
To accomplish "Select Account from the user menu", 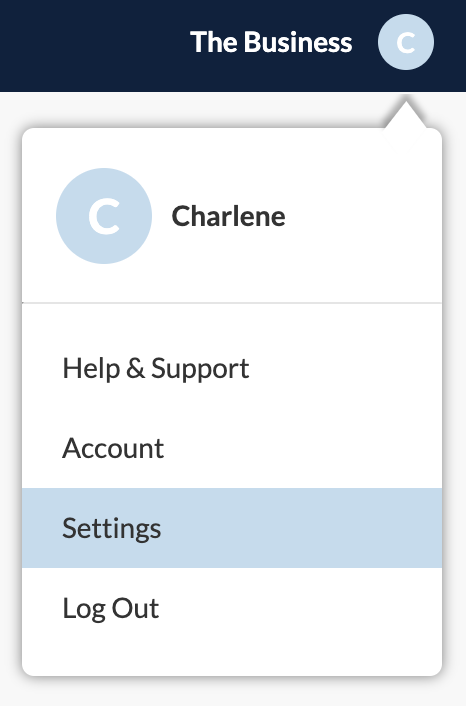I will click(232, 448).
